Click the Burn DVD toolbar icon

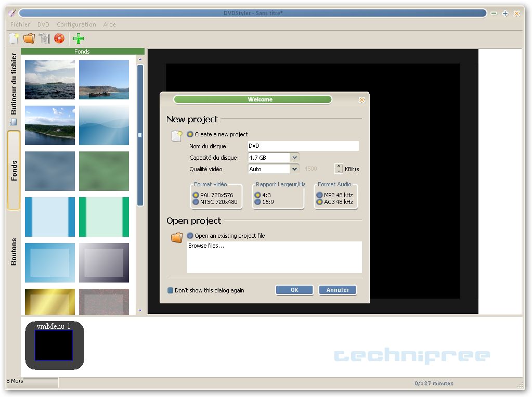[59, 38]
